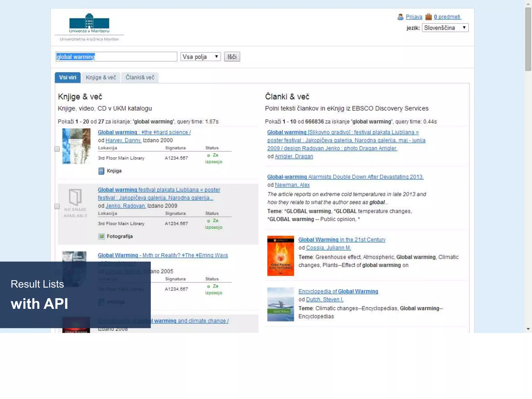Click the Knjiga book format icon
532x399 pixels.
[101, 171]
